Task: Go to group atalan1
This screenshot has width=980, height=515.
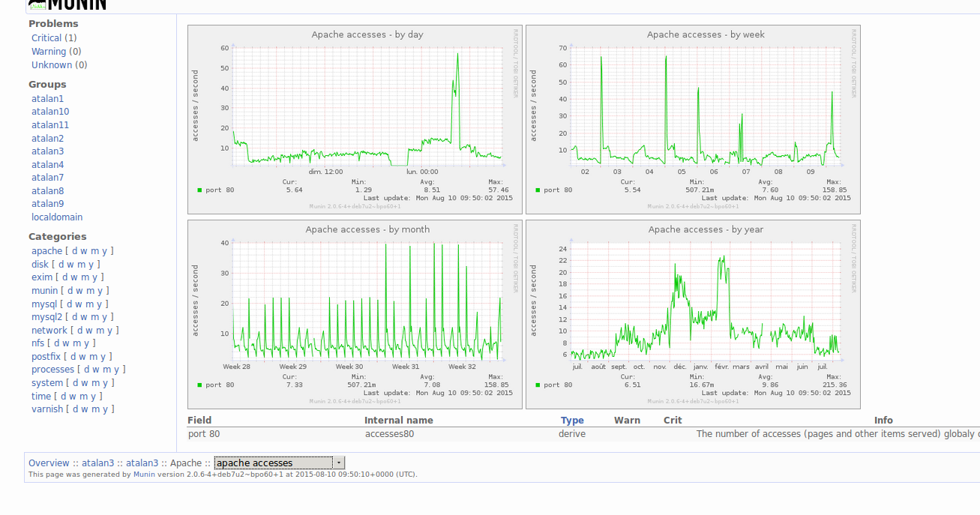Action: coord(47,99)
